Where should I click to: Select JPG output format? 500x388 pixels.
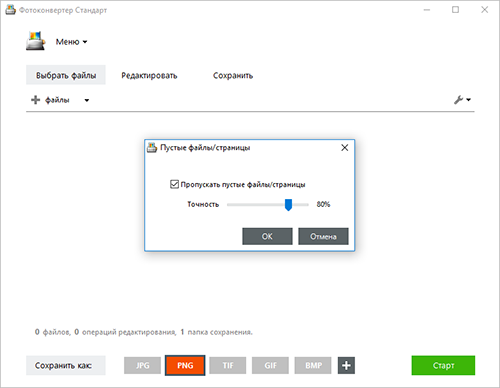(x=143, y=365)
